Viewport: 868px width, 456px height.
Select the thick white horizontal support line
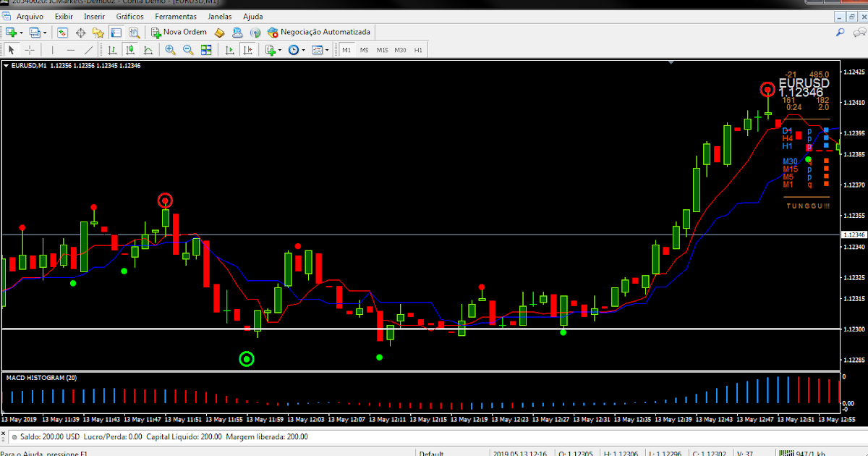click(420, 329)
